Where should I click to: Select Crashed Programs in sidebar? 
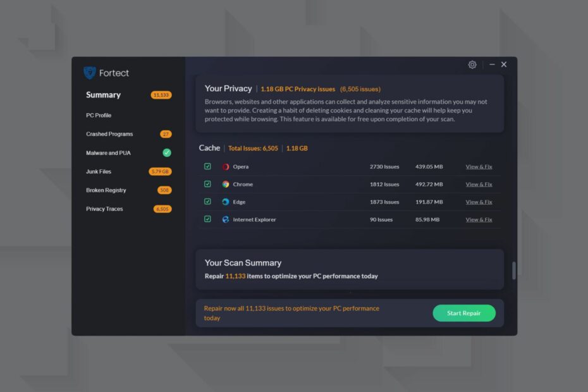109,134
